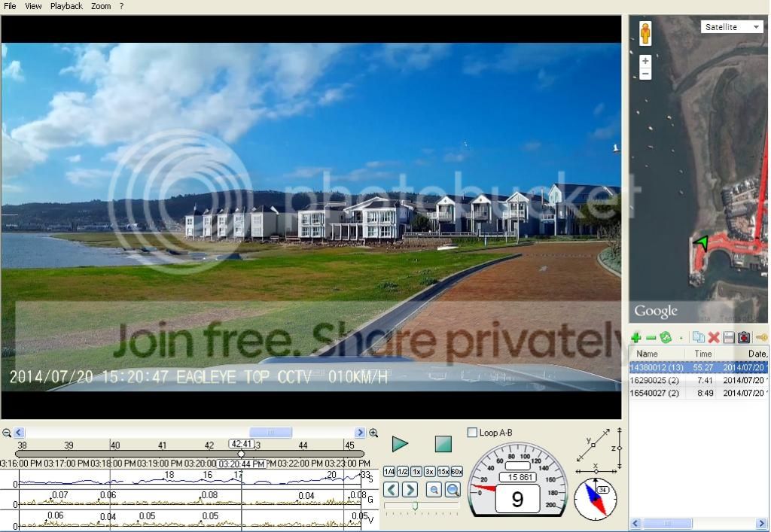Open Street View pegman on map
Image resolution: width=771 pixels, height=532 pixels.
click(x=645, y=33)
